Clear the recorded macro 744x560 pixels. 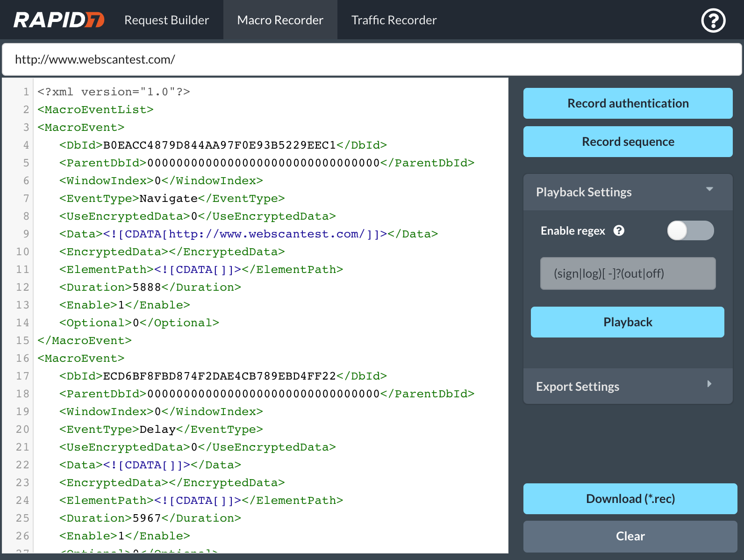pos(630,536)
